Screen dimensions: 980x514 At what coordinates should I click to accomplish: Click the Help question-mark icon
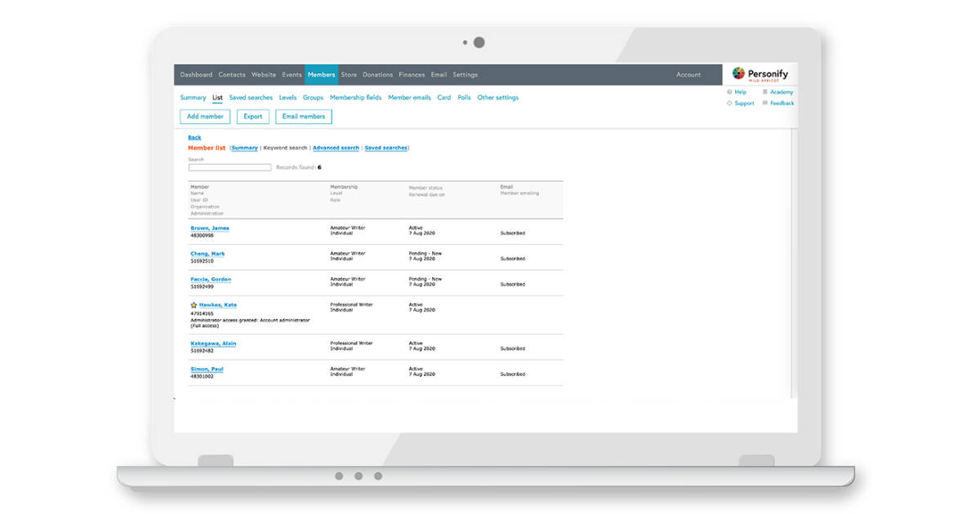[731, 91]
